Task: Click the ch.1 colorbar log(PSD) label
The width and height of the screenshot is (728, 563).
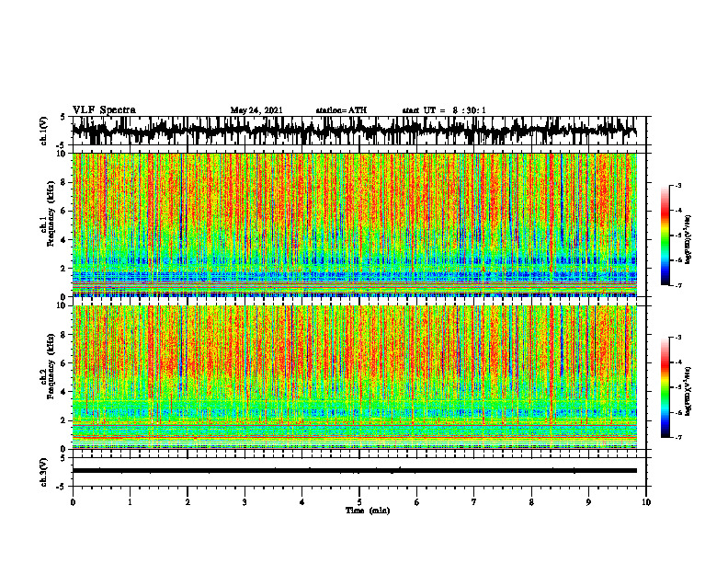Action: click(x=688, y=240)
